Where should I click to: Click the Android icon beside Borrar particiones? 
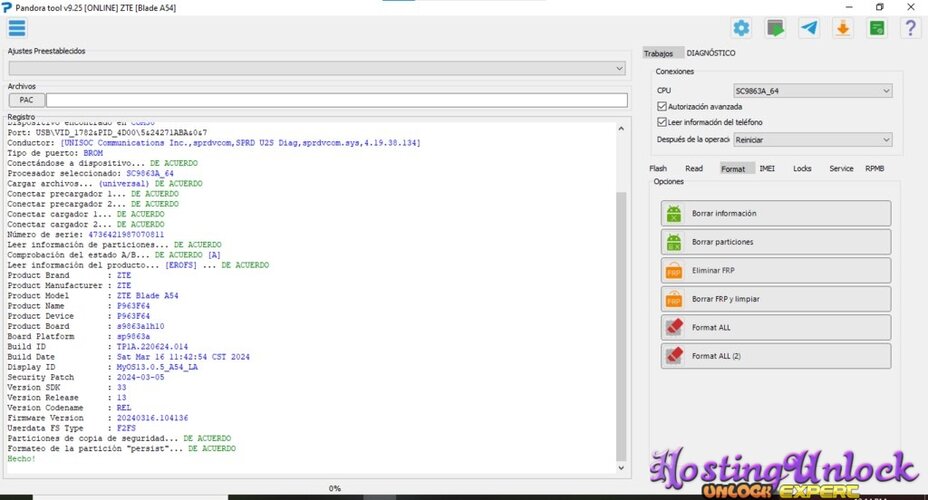click(x=674, y=242)
